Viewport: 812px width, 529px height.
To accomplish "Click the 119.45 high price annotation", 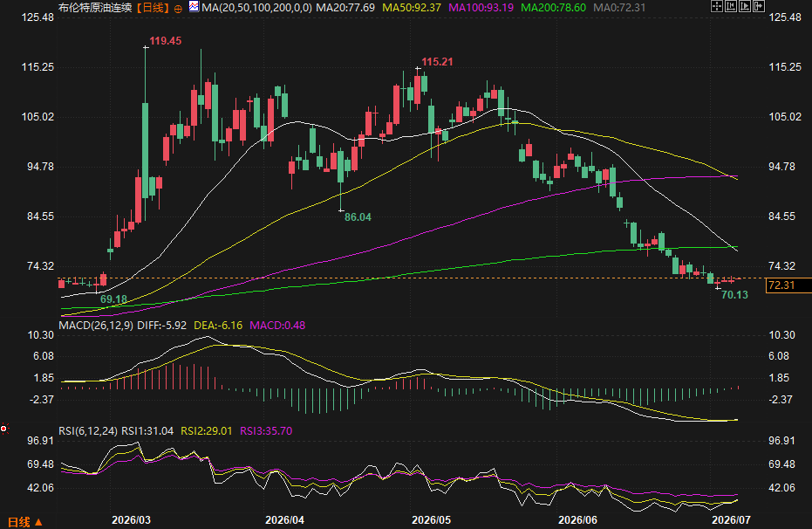I will tap(166, 41).
